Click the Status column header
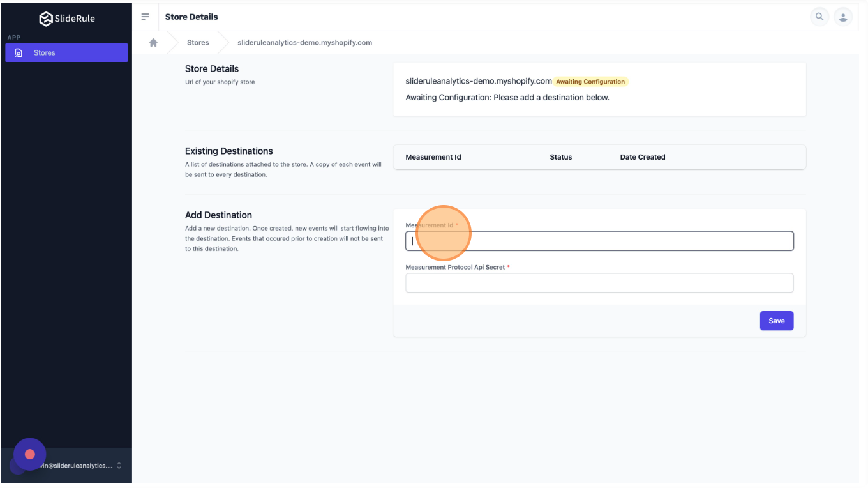The image size is (868, 488). (561, 157)
